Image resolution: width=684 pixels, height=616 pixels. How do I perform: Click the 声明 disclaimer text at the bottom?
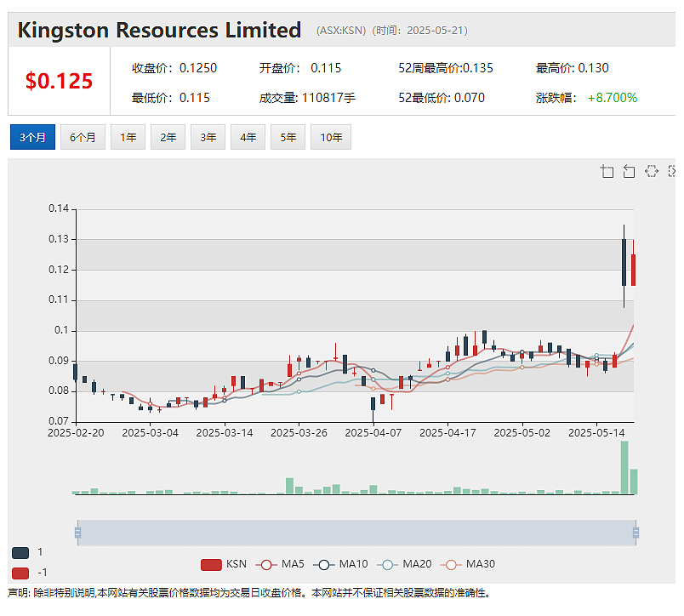coord(250,593)
